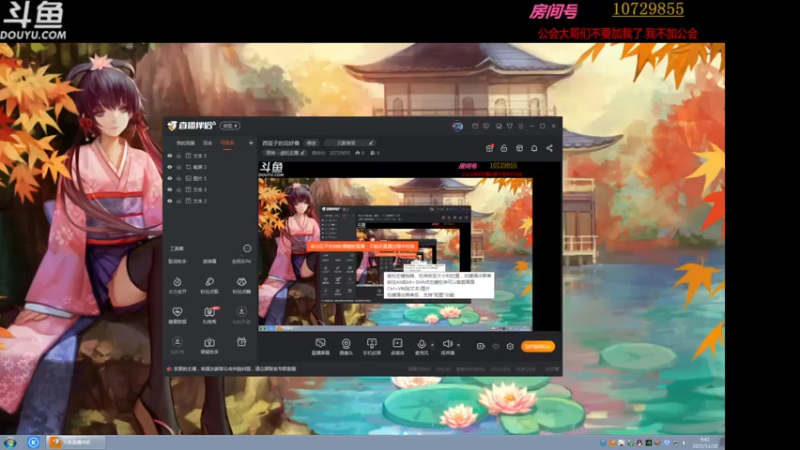The height and width of the screenshot is (450, 800).
Task: Toggle visibility of the 图片 1 layer
Action: coord(170,178)
